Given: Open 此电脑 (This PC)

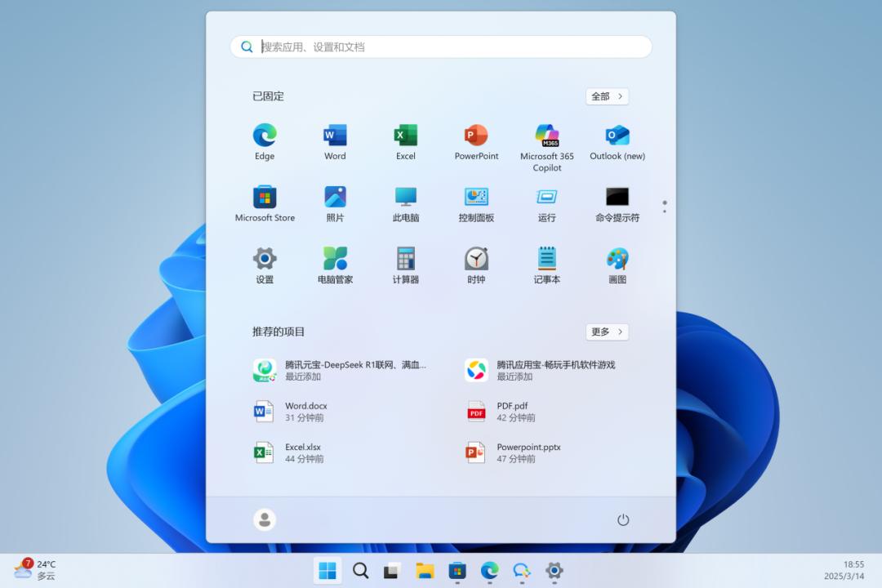Looking at the screenshot, I should tap(405, 198).
